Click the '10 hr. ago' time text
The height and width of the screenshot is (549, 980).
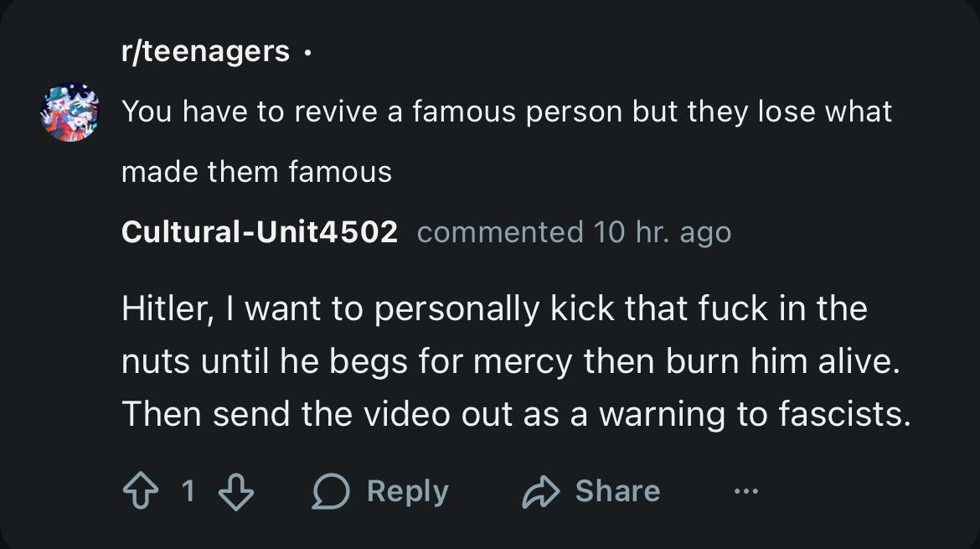[x=662, y=232]
